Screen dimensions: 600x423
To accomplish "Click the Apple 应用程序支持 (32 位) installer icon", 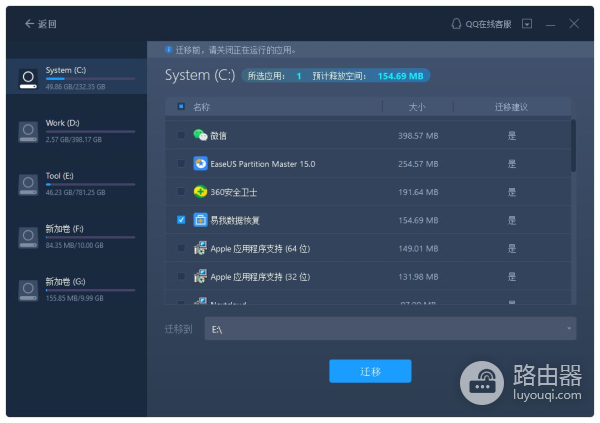I will pyautogui.click(x=200, y=276).
